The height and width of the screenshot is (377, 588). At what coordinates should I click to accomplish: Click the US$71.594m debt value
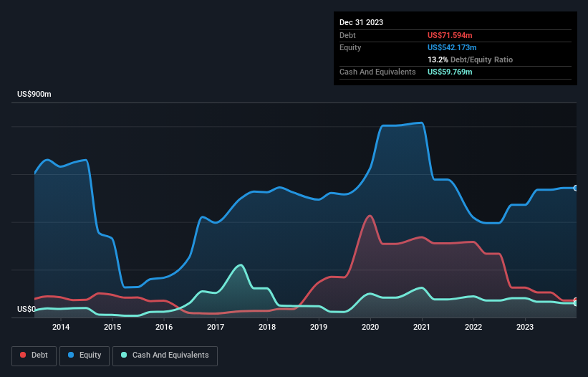tap(450, 35)
